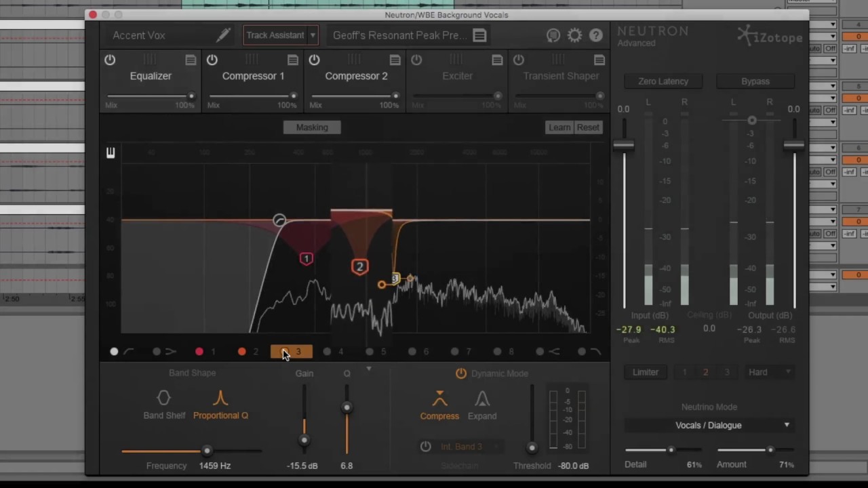
Task: Open the Neutrino Mode Vocals / Dialogue dropdown
Action: tap(709, 425)
